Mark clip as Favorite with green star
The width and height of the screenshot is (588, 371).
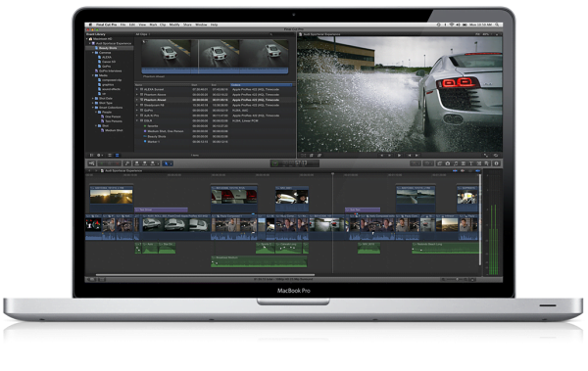102,163
